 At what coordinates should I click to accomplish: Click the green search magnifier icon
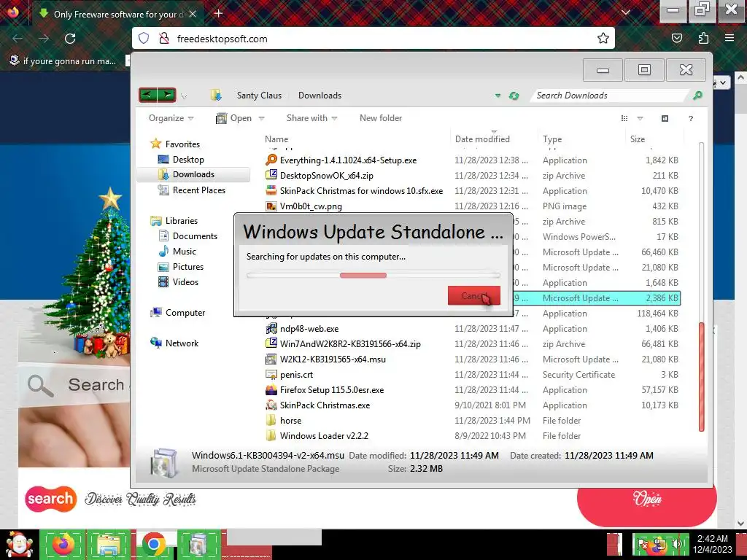tap(697, 96)
